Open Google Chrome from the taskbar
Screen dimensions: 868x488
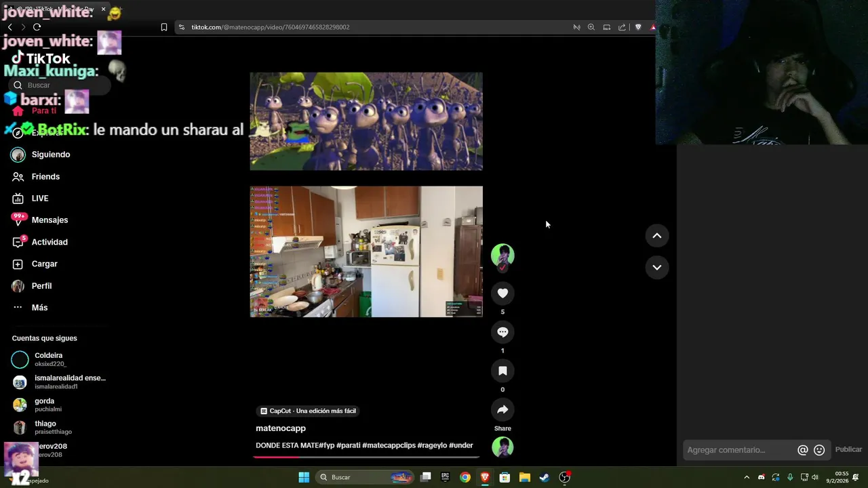465,477
